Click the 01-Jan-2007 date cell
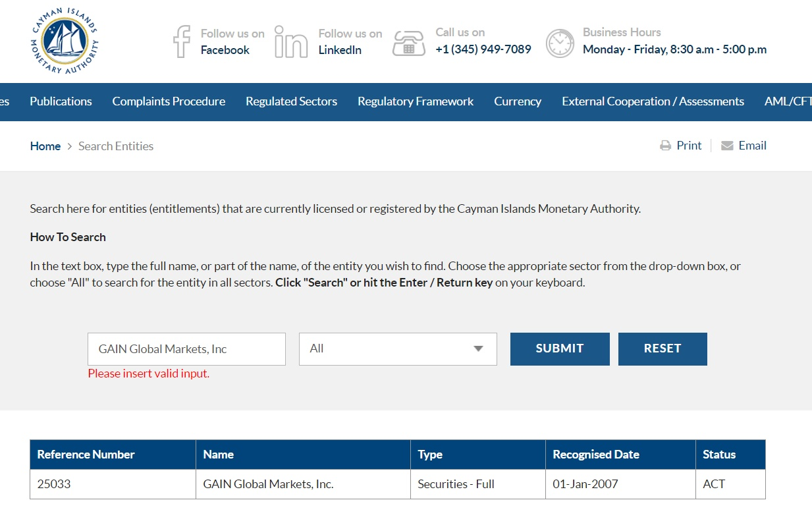This screenshot has height=527, width=812. (x=620, y=484)
